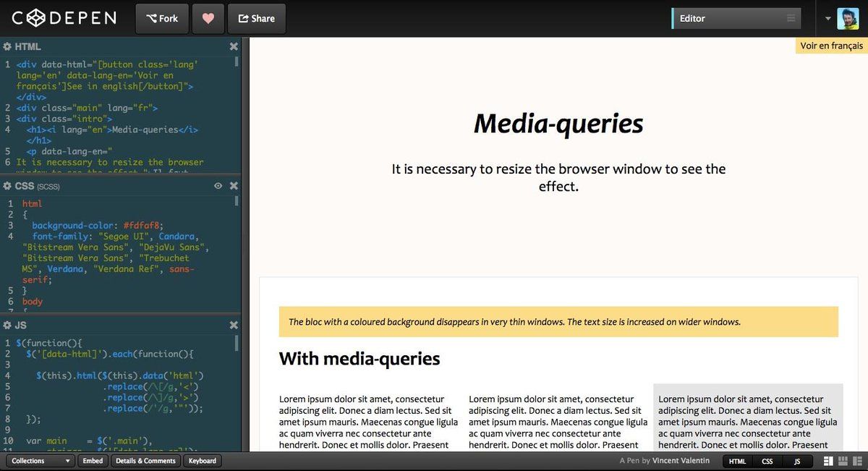868x471 pixels.
Task: Toggle compiled CSS view eye icon
Action: [x=218, y=186]
